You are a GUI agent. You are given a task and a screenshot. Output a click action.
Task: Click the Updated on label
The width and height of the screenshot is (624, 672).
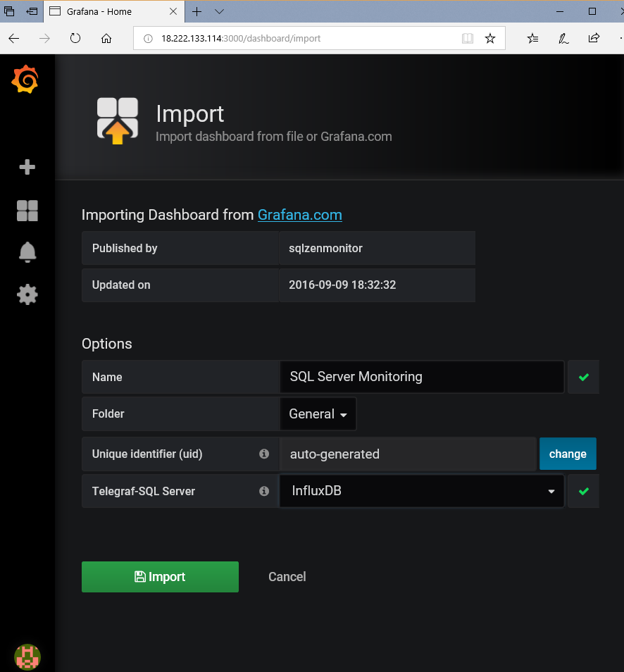[121, 285]
